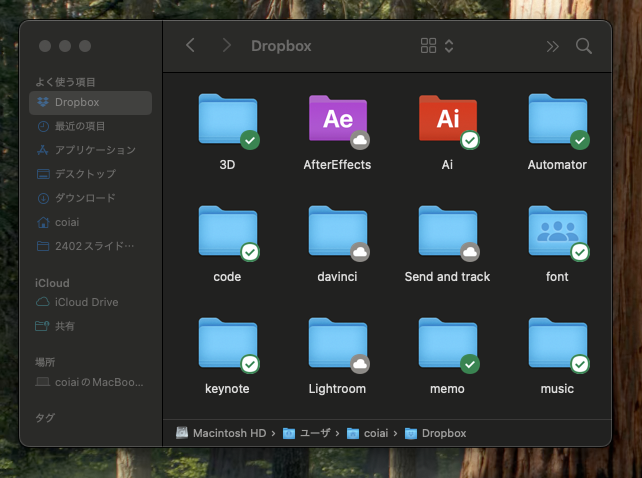The height and width of the screenshot is (478, 642).
Task: Select the memo folder icon
Action: 448,343
